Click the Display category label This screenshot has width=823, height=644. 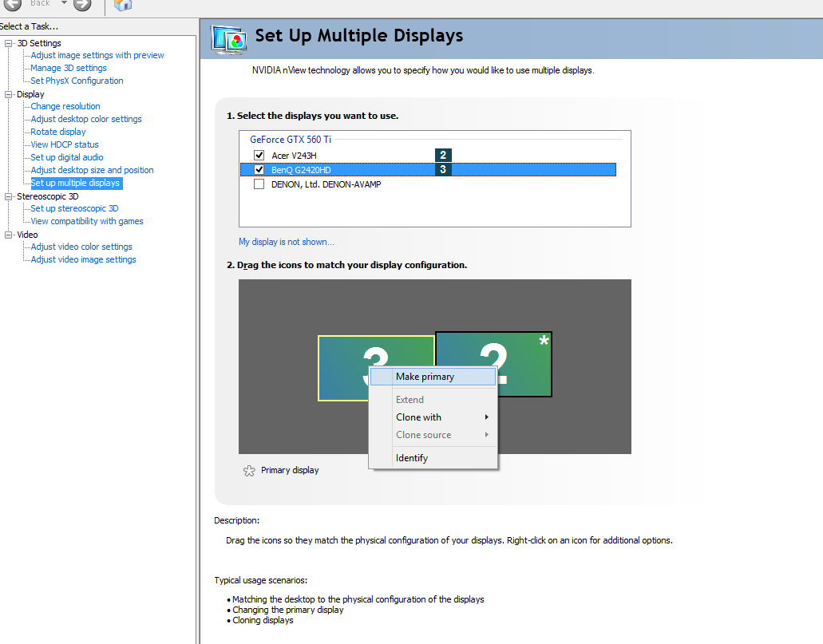30,94
